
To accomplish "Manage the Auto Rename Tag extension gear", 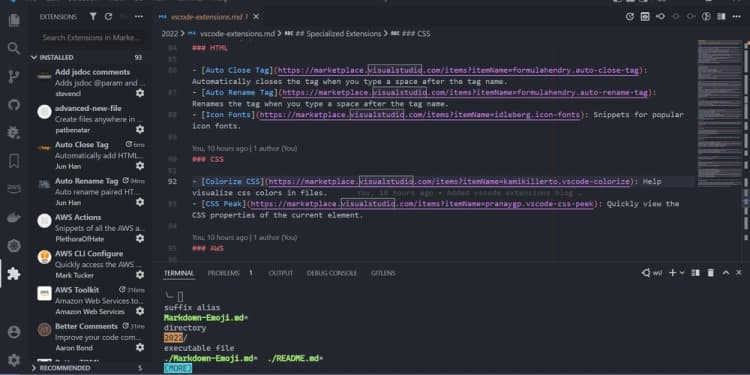I will tap(140, 202).
